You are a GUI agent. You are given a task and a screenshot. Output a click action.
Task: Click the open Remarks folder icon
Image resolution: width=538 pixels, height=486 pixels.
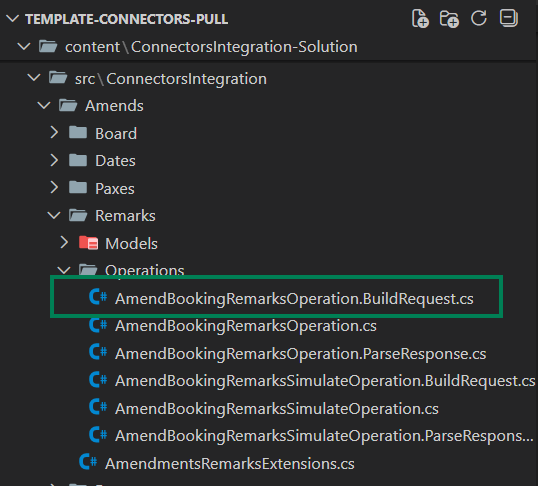(78, 216)
